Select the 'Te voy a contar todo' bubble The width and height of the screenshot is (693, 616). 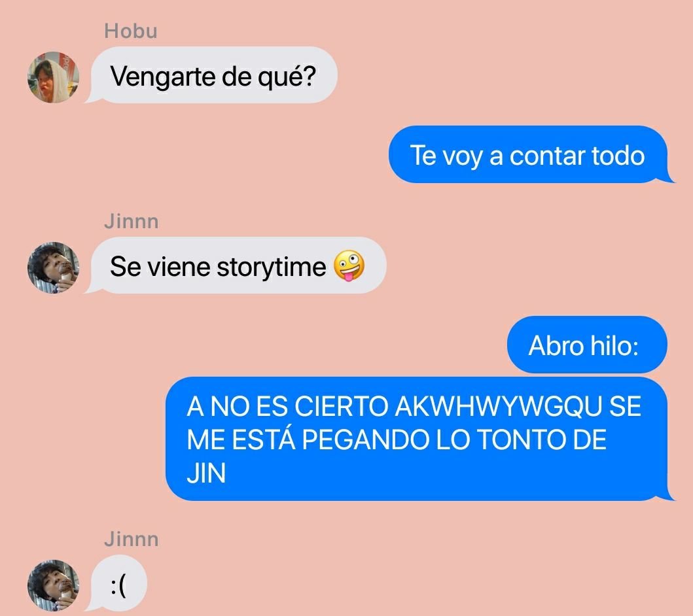[x=531, y=154]
